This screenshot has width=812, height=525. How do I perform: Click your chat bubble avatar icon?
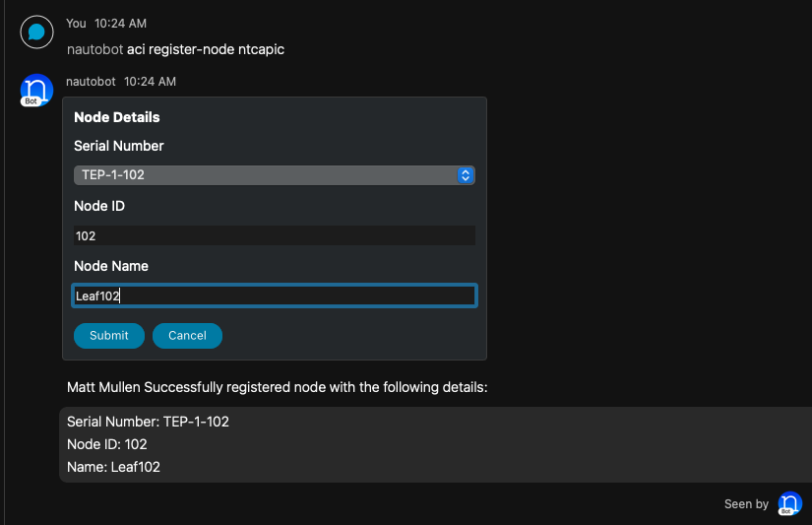36,33
